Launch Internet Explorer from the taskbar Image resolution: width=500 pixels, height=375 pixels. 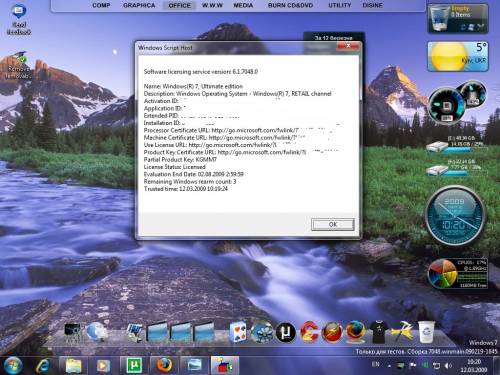coord(43,366)
